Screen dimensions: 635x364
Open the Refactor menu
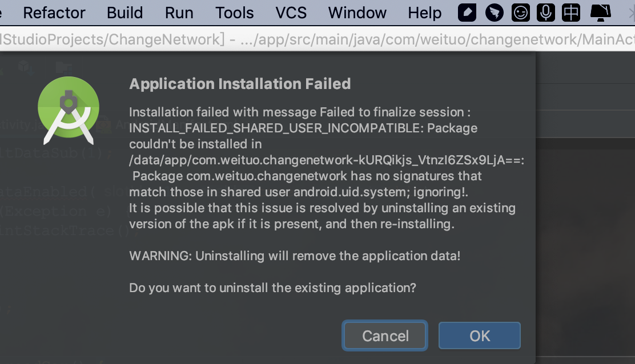(54, 13)
